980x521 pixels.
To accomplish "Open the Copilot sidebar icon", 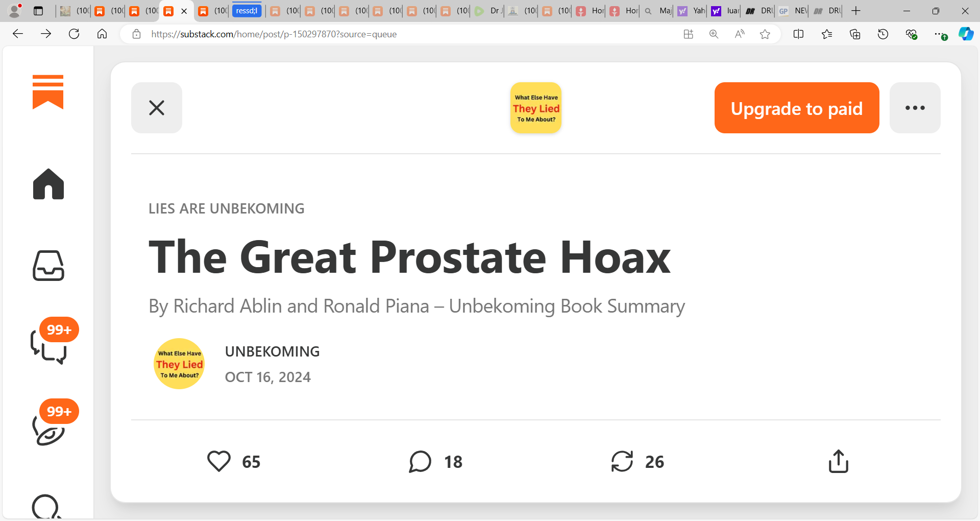I will pos(966,34).
